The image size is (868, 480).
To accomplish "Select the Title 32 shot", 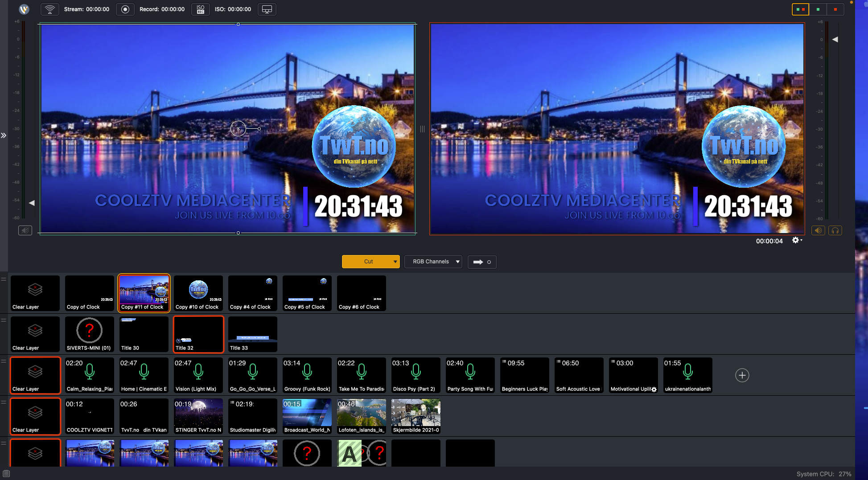I will point(198,334).
